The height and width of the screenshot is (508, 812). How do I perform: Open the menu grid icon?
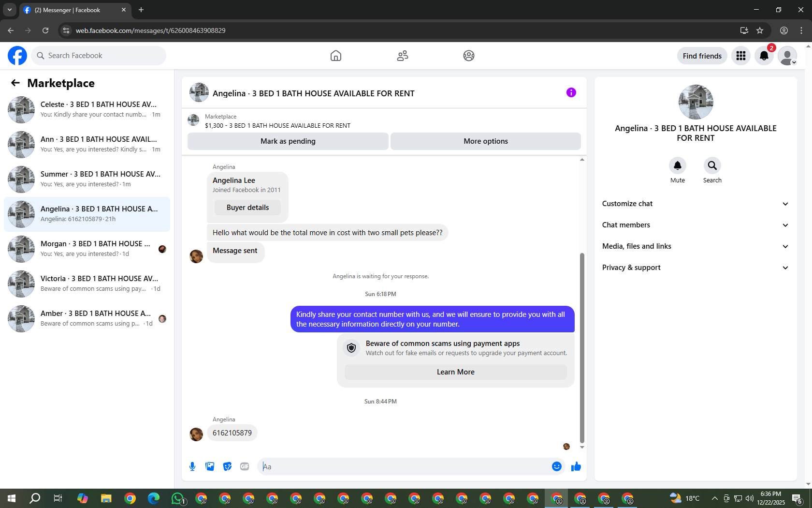tap(741, 56)
